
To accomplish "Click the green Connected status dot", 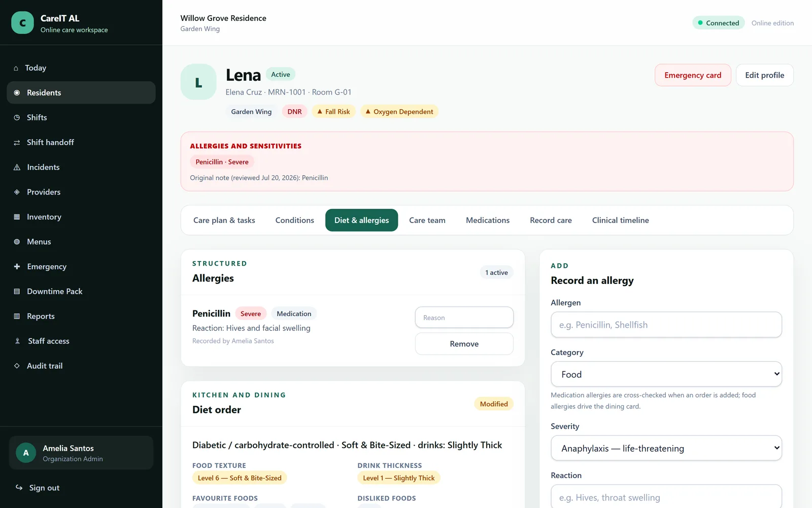I will click(x=700, y=23).
